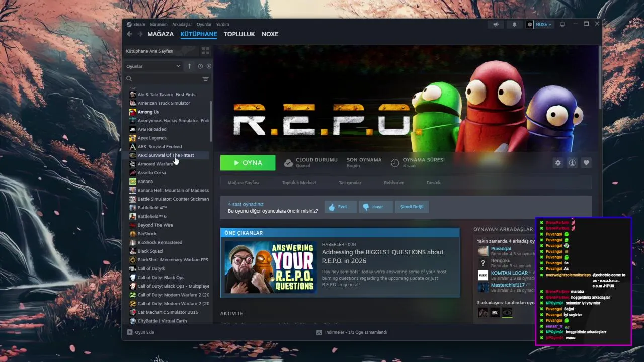Toggle ready-to-play filter icon
The image size is (644, 362).
tap(209, 66)
